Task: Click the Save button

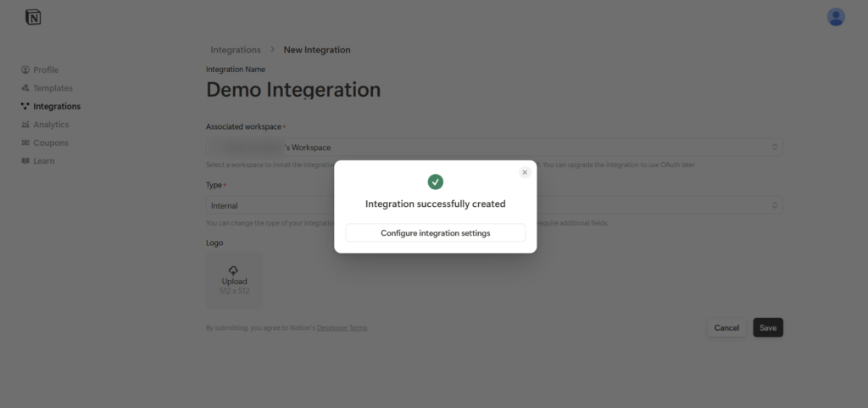Action: point(768,327)
